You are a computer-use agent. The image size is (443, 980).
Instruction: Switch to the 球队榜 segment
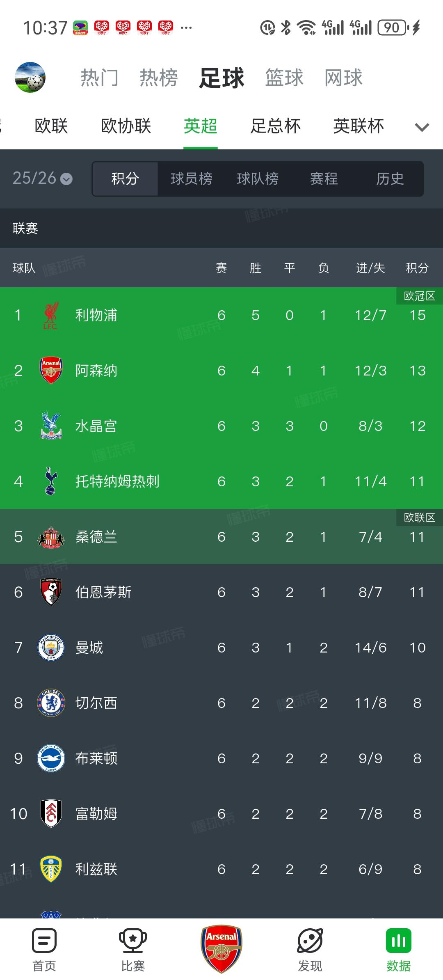point(258,179)
